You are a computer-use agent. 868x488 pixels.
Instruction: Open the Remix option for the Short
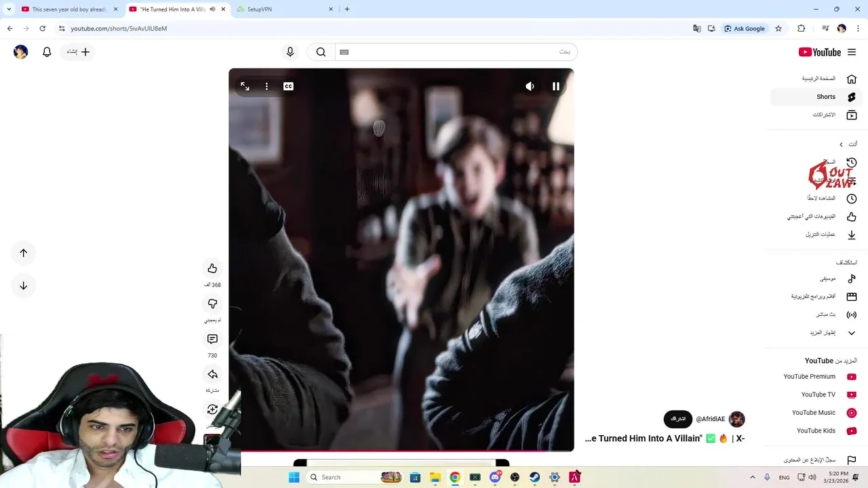pyautogui.click(x=212, y=409)
